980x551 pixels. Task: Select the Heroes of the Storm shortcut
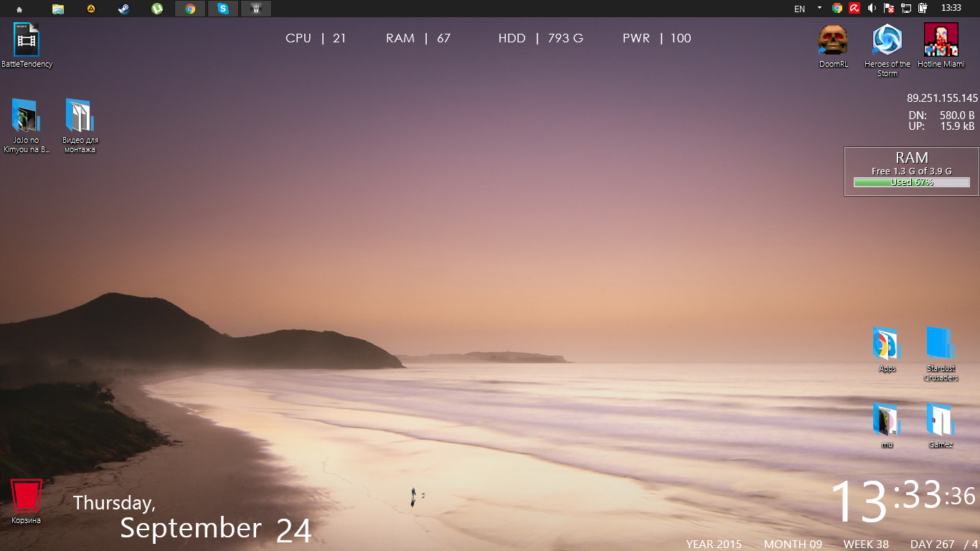point(887,50)
